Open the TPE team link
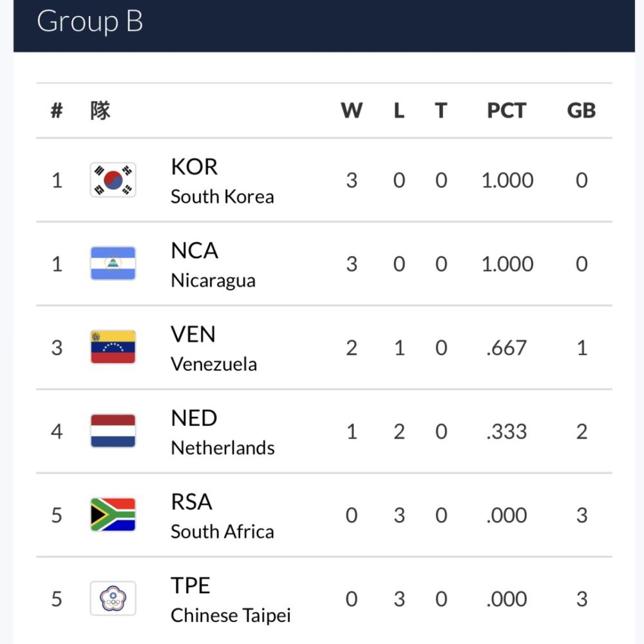 click(191, 585)
